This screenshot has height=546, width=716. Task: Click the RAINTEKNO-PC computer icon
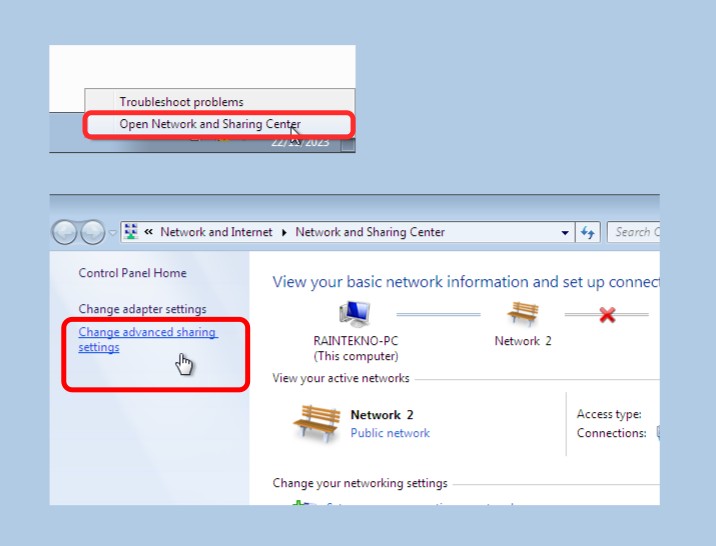point(354,314)
